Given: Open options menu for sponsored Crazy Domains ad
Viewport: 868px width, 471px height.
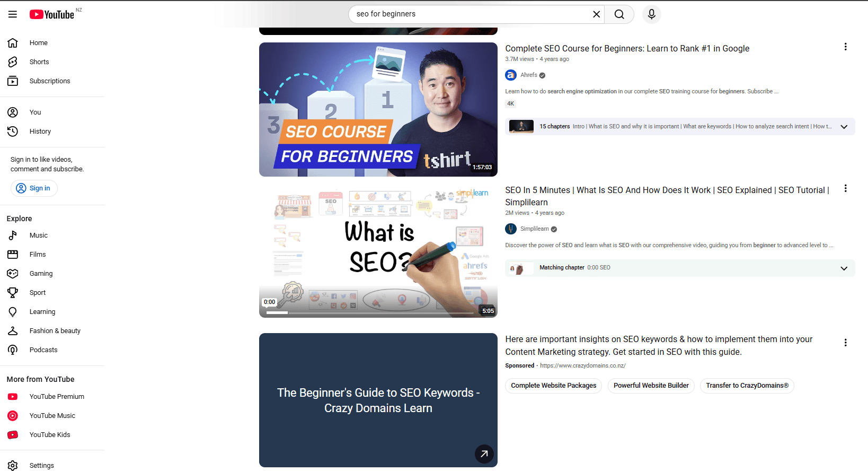Looking at the screenshot, I should pos(845,343).
